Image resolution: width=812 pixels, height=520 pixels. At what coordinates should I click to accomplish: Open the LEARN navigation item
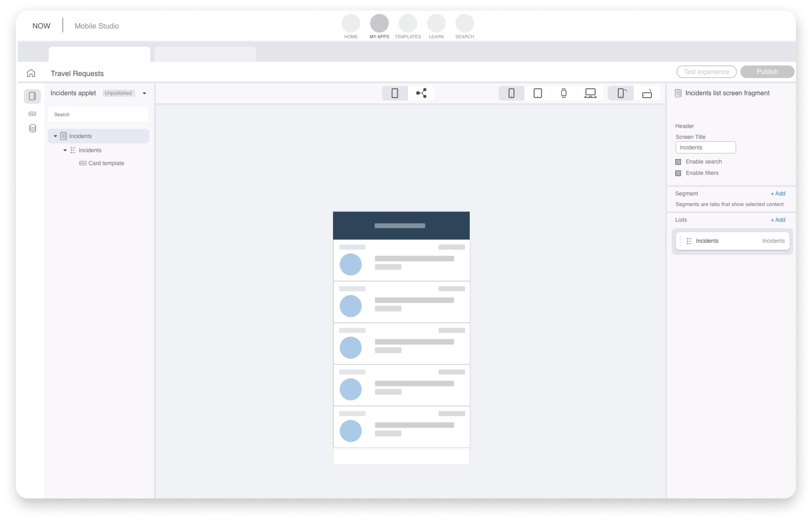point(436,26)
